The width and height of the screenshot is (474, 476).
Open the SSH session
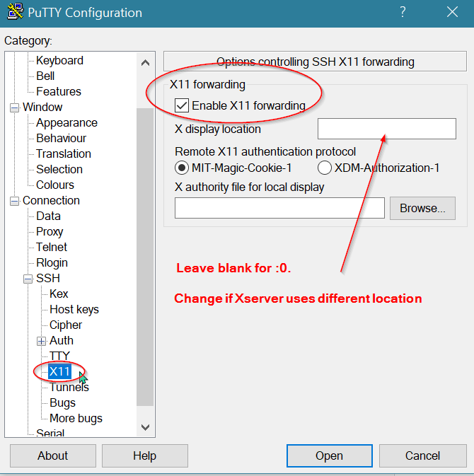click(330, 455)
